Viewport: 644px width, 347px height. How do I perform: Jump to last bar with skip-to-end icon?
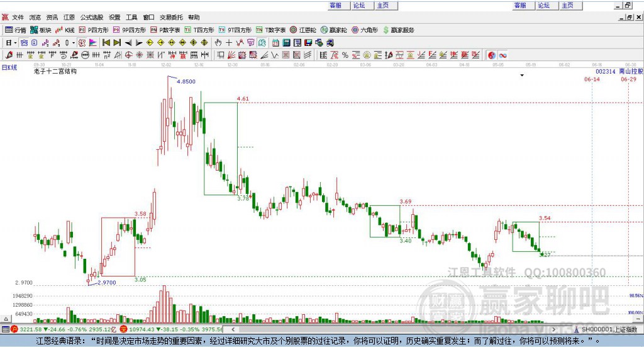tap(117, 43)
